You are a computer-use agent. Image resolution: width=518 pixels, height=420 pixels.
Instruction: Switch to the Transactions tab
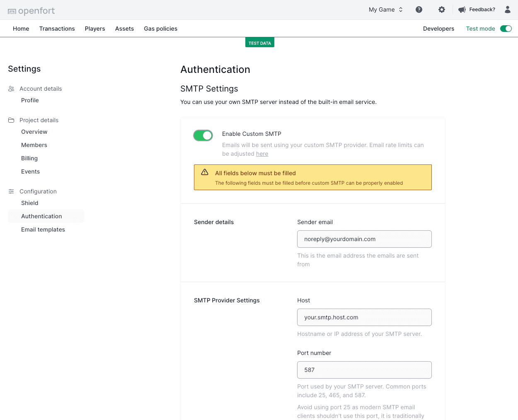[57, 29]
